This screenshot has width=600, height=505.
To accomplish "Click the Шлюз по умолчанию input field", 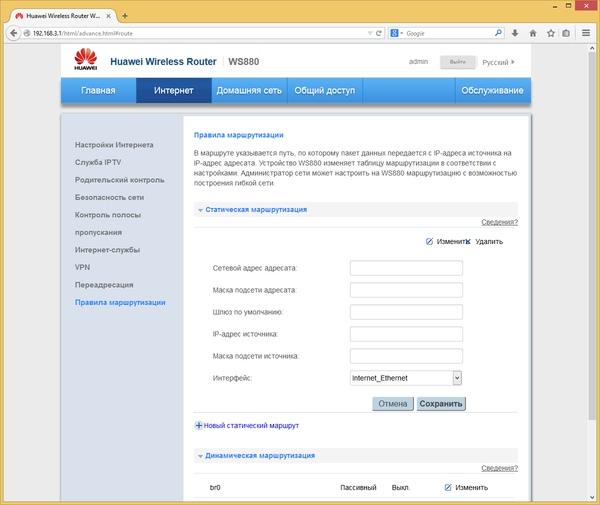I will pyautogui.click(x=406, y=312).
